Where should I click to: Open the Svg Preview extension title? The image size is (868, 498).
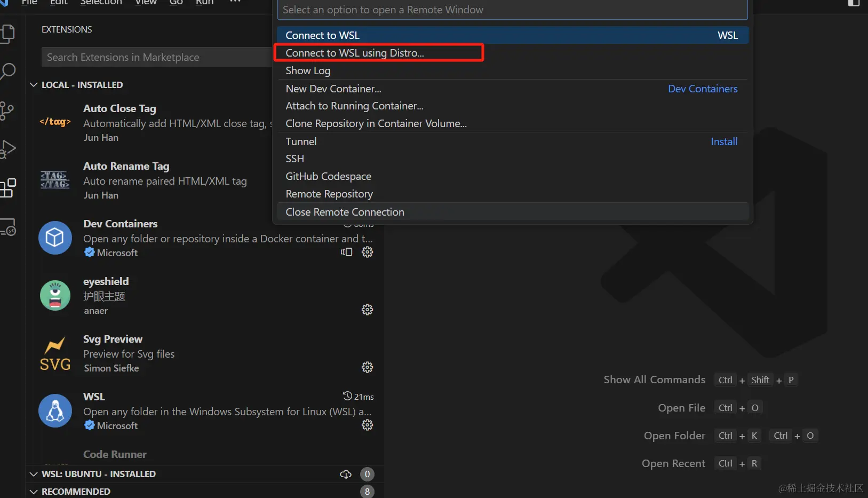(x=113, y=339)
